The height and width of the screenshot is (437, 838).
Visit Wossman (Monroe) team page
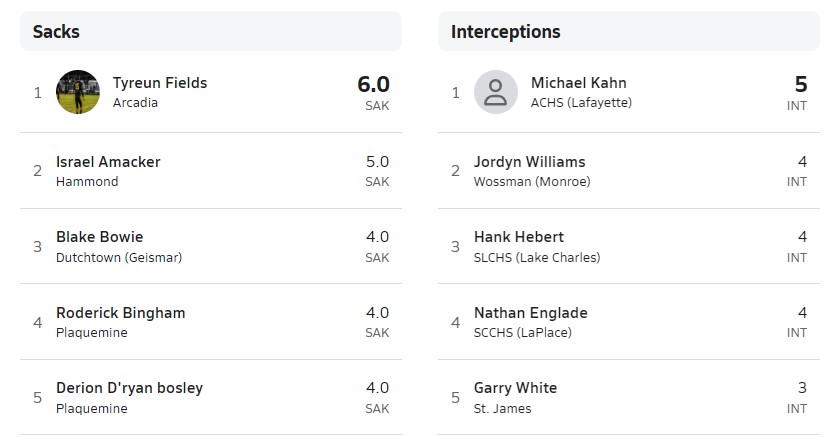(x=532, y=182)
